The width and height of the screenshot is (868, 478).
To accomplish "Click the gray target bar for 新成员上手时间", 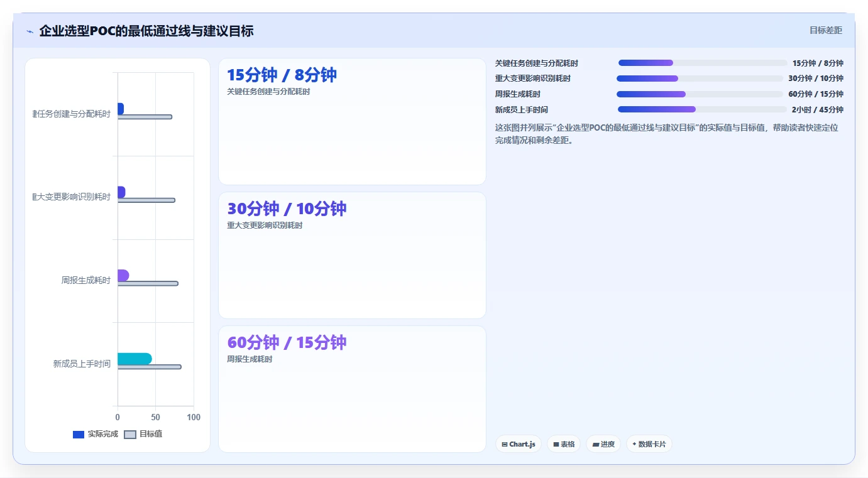I will [149, 367].
